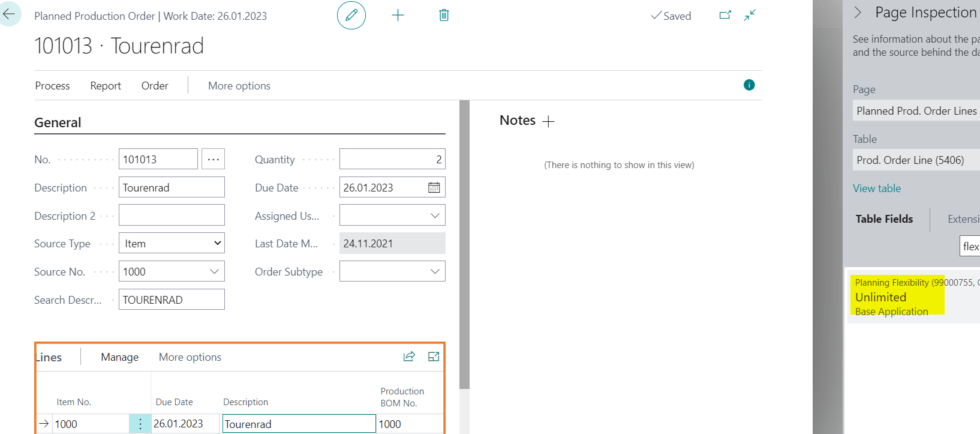Click the pencil edit icon
Image resolution: width=980 pixels, height=434 pixels.
(351, 16)
